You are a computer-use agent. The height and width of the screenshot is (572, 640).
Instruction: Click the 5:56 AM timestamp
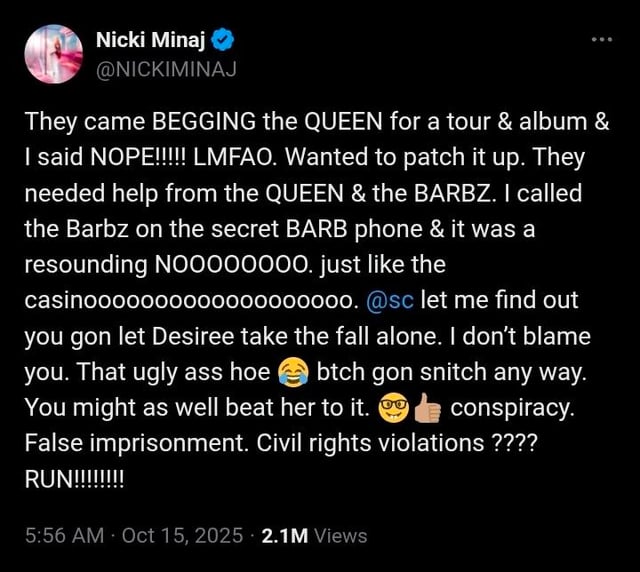pyautogui.click(x=65, y=535)
